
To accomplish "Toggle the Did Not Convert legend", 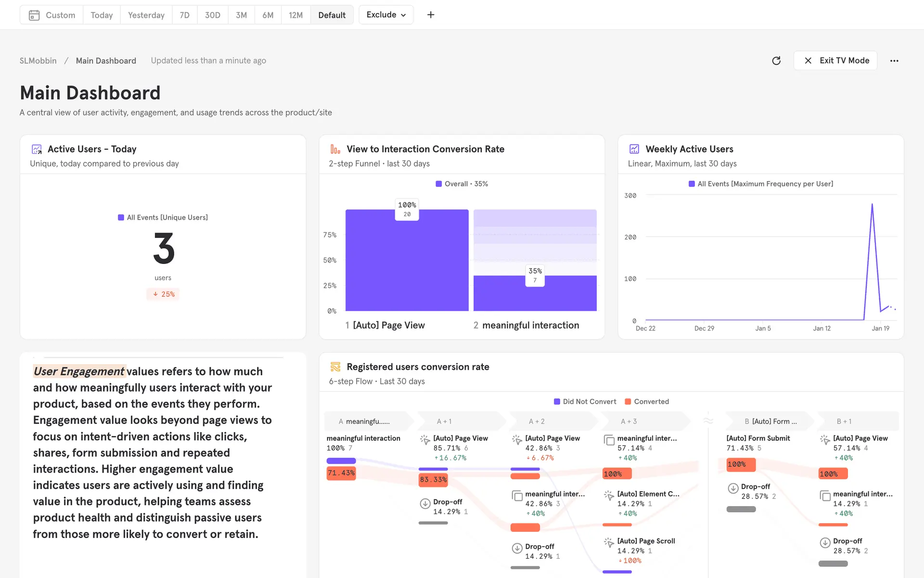I will pyautogui.click(x=584, y=402).
